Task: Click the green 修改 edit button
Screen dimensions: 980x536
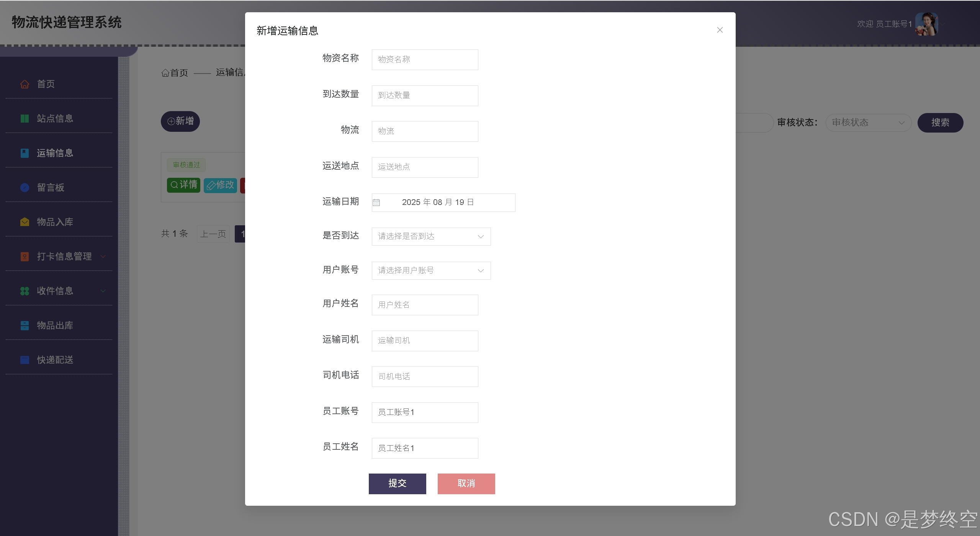Action: [220, 185]
